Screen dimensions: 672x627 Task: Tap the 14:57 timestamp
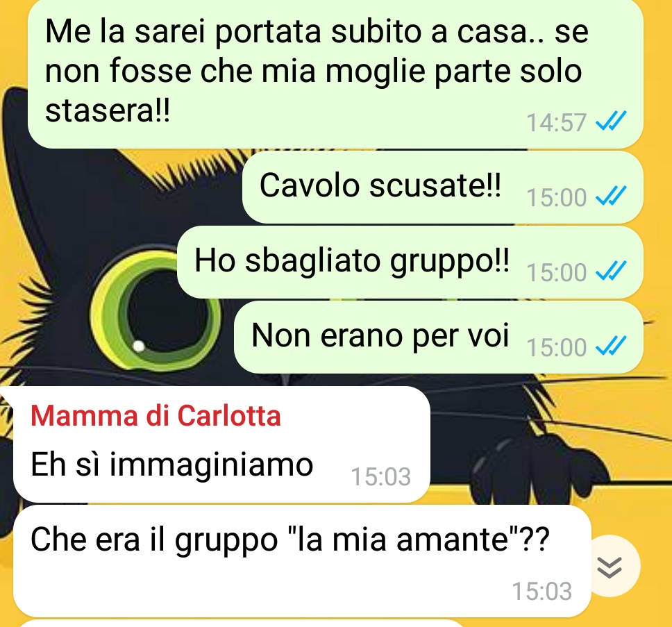(x=556, y=123)
